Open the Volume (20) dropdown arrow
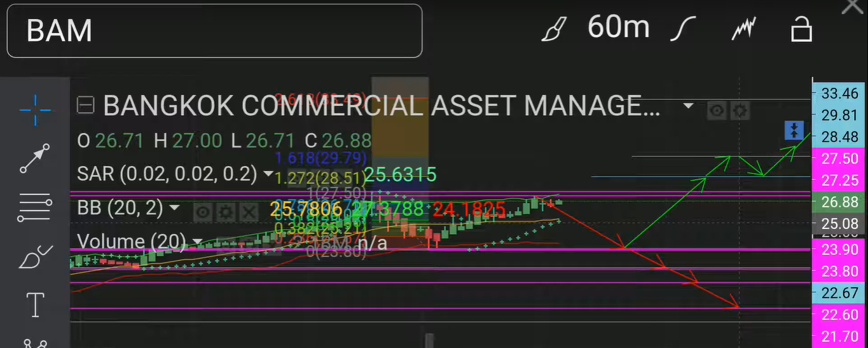Image resolution: width=868 pixels, height=348 pixels. (197, 242)
